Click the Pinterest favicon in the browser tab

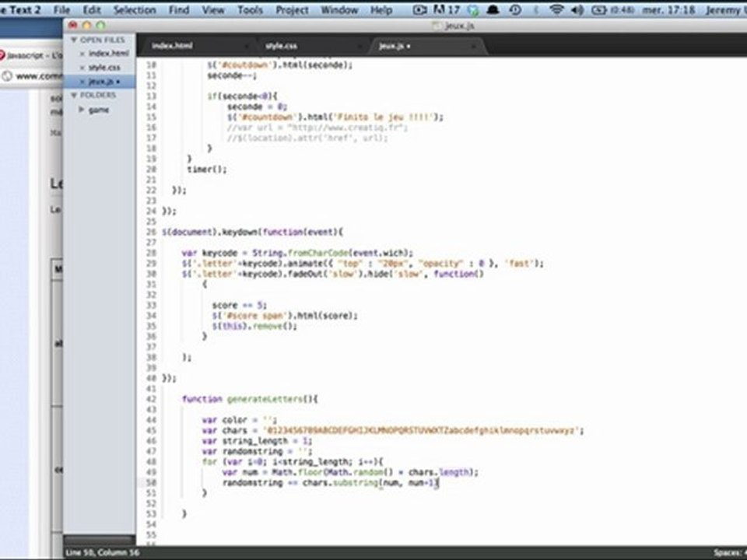2,55
